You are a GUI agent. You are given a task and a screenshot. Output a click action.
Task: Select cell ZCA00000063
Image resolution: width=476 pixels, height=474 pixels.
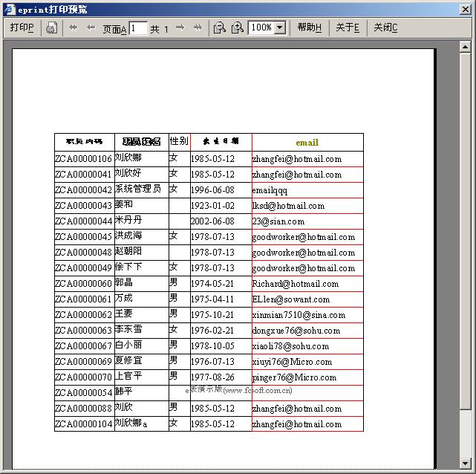(85, 331)
